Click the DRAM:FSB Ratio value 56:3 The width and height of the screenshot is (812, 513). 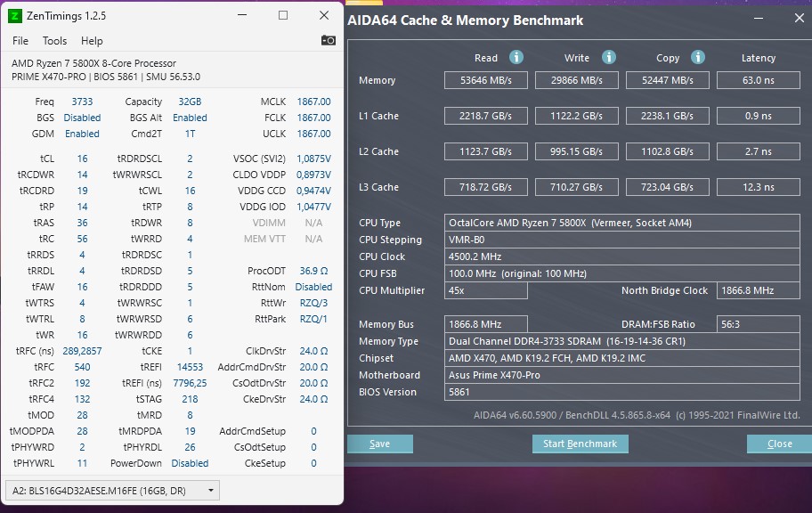click(759, 324)
